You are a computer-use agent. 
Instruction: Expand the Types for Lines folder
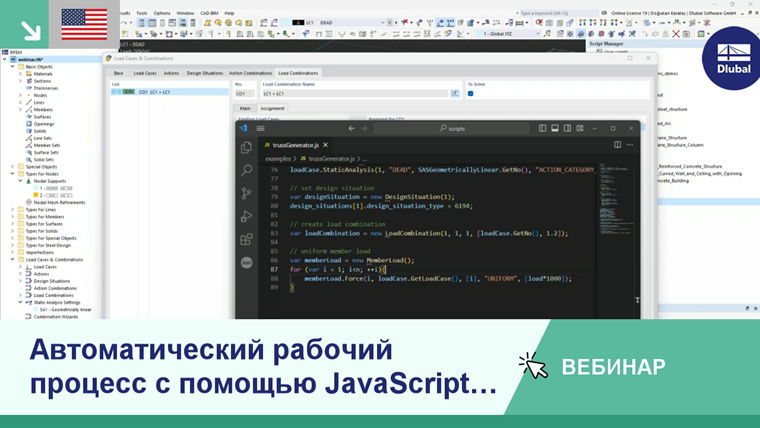[13, 209]
